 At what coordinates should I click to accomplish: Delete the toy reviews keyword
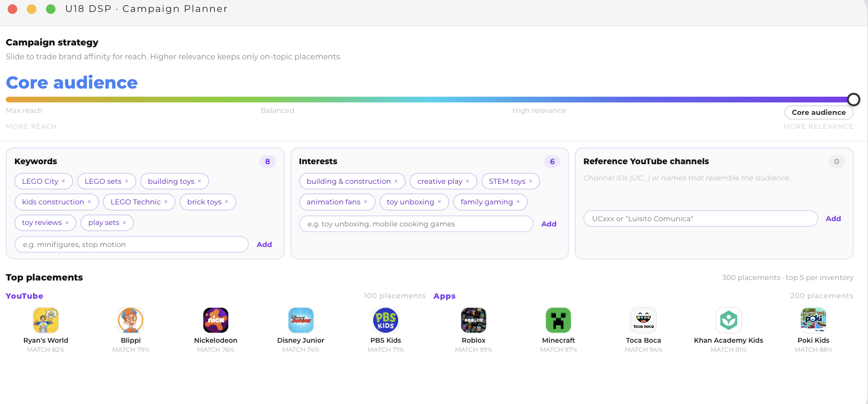pos(67,222)
